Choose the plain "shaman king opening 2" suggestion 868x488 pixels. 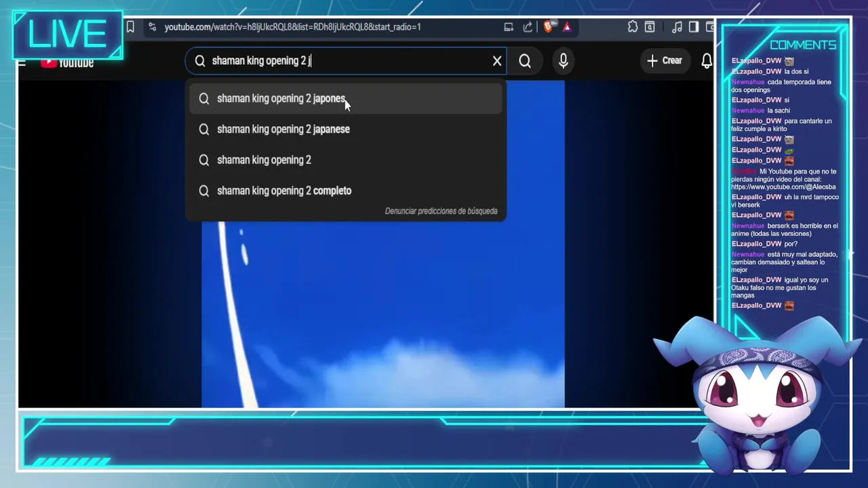pyautogui.click(x=346, y=160)
